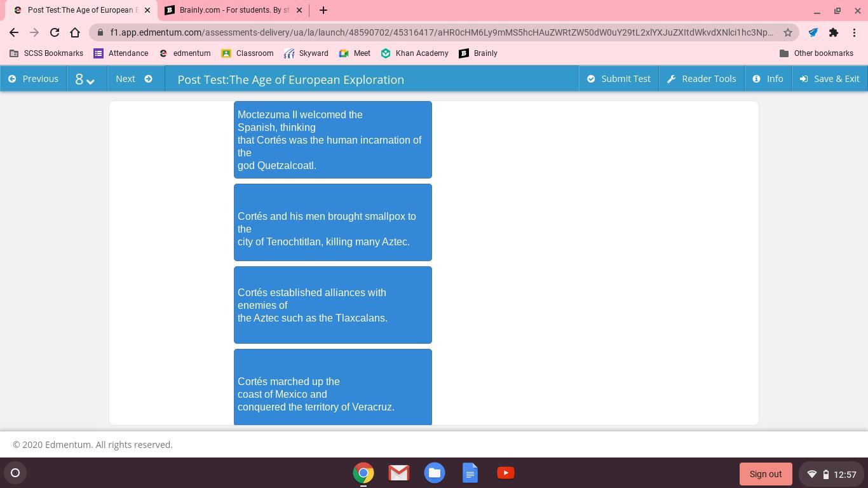The width and height of the screenshot is (868, 488).
Task: Click the address bar URL
Action: [x=442, y=32]
